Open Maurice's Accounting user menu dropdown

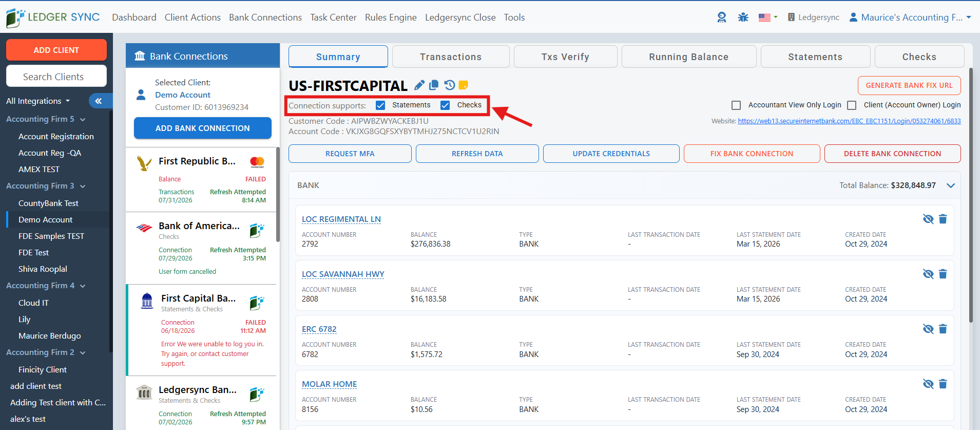tap(910, 17)
